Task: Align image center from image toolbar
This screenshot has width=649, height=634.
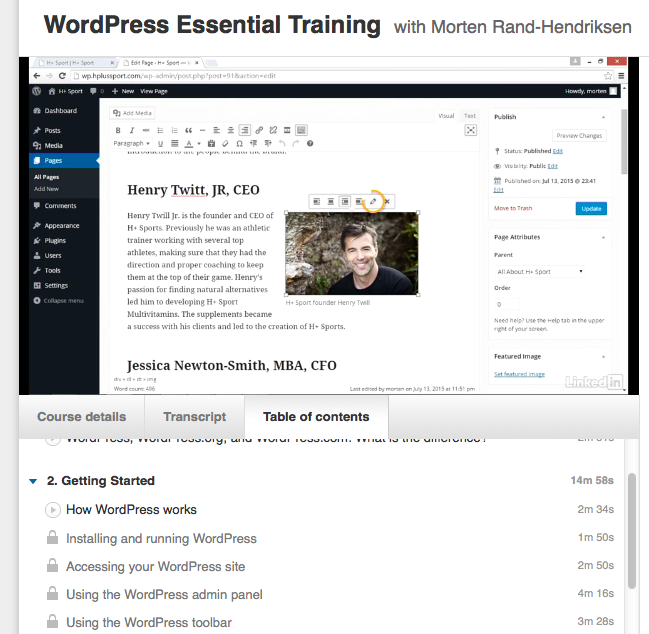Action: (x=331, y=202)
